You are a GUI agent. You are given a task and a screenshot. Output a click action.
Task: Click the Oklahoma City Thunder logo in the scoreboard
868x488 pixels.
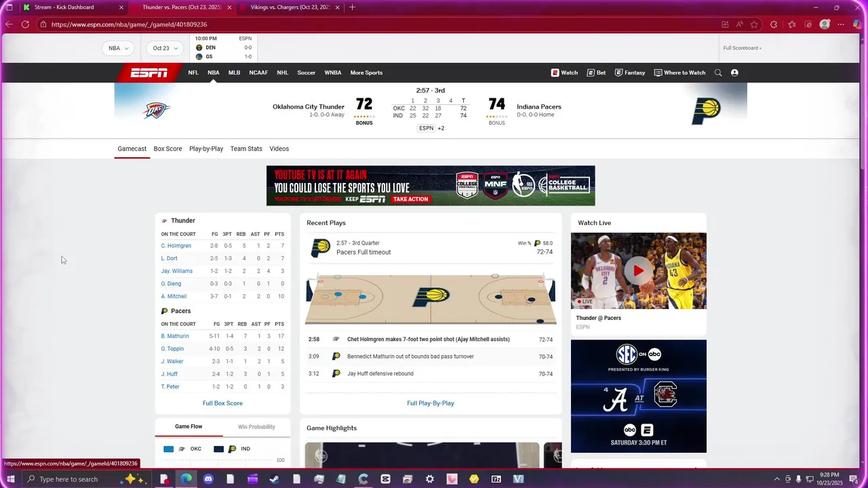click(x=156, y=110)
